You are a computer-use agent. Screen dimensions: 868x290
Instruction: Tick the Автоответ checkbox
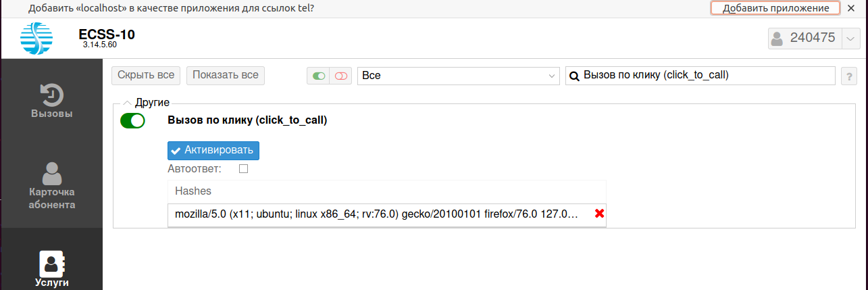(244, 169)
